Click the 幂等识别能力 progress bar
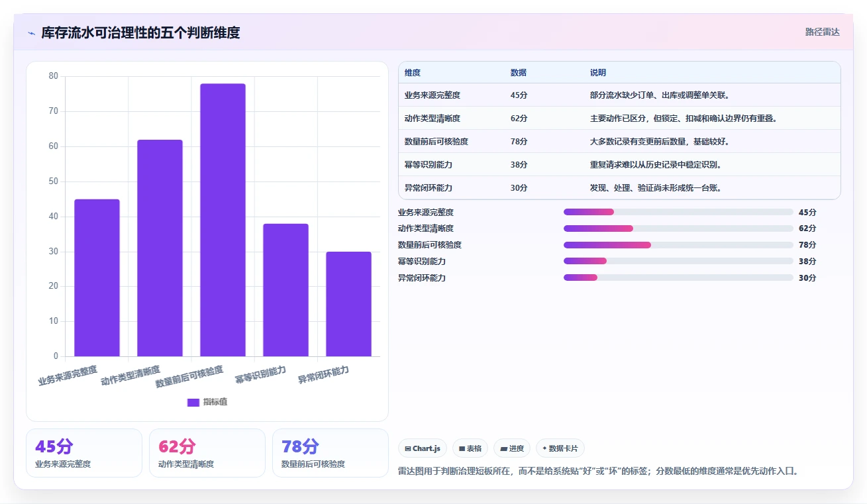This screenshot has width=867, height=504. pos(678,261)
